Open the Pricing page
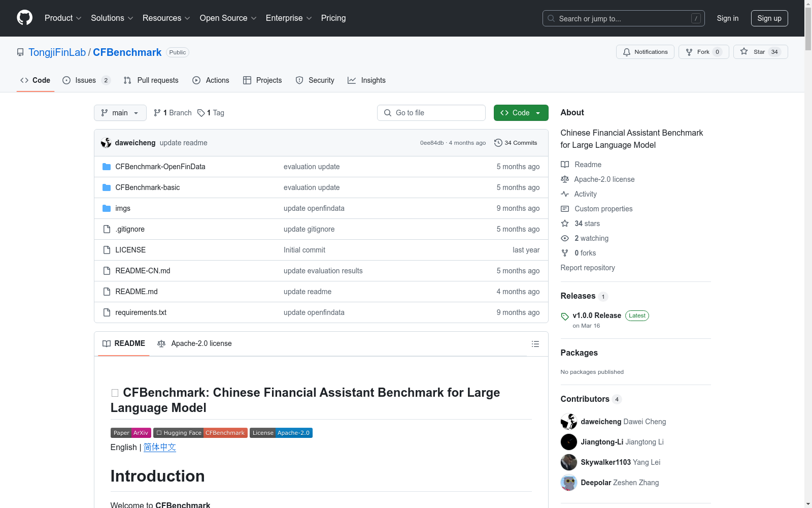This screenshot has height=508, width=812. 333,18
